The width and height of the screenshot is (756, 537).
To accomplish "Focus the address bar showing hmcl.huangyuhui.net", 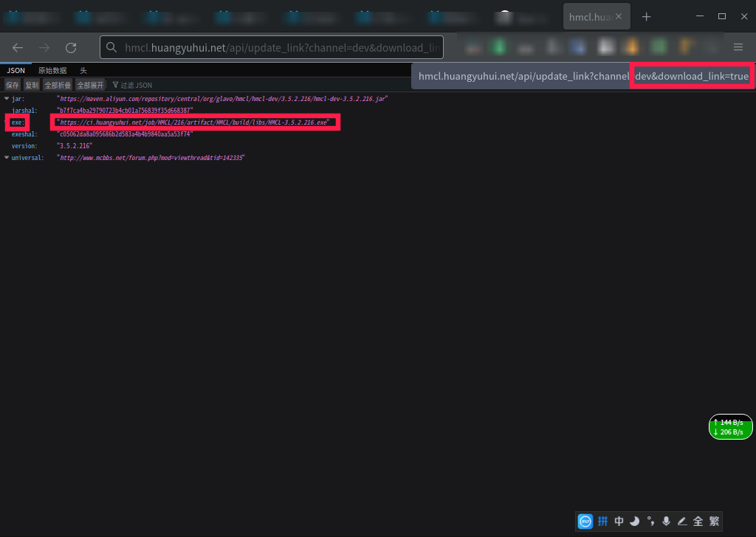I will tap(272, 47).
